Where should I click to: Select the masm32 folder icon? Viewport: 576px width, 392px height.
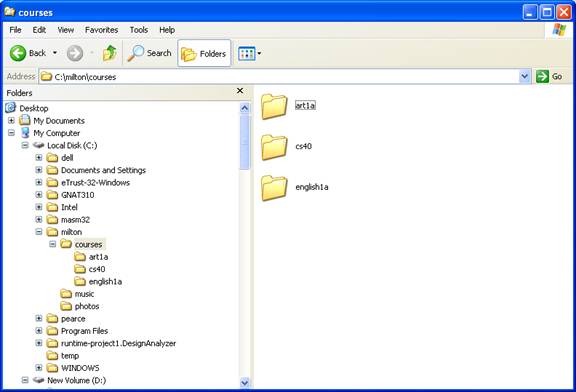point(53,220)
